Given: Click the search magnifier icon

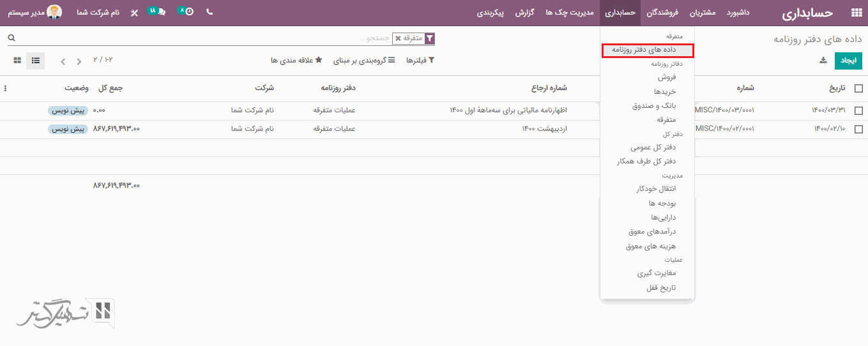Looking at the screenshot, I should [x=11, y=38].
